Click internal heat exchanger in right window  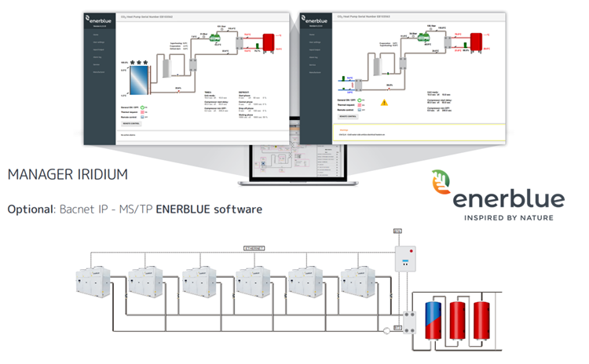tap(403, 63)
